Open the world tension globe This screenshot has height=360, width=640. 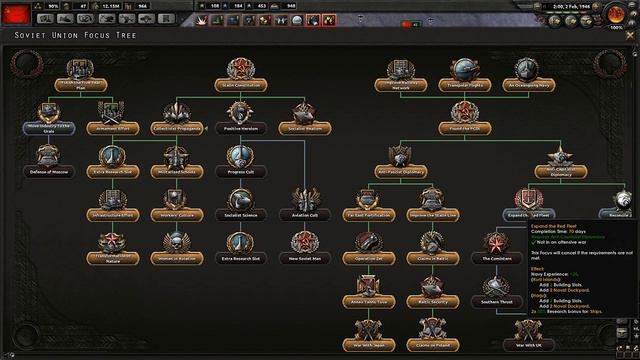click(616, 14)
